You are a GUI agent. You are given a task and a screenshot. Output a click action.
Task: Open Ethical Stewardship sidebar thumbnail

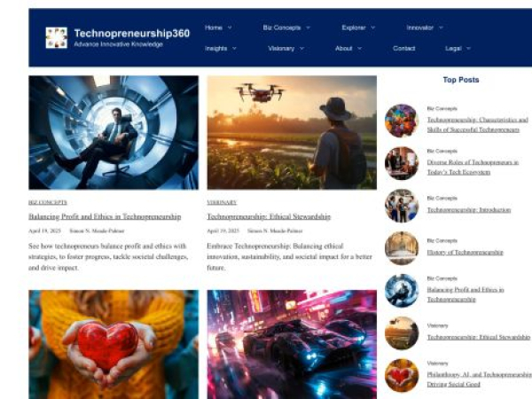(402, 332)
